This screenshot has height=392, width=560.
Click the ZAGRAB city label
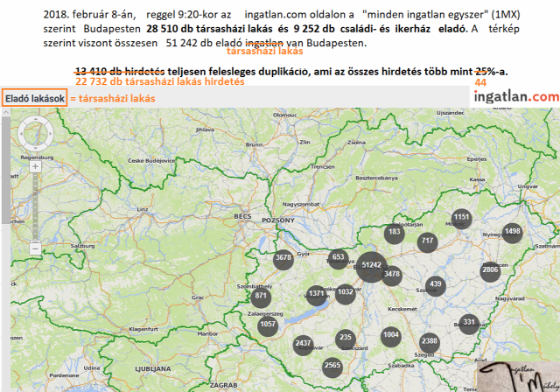pyautogui.click(x=224, y=385)
